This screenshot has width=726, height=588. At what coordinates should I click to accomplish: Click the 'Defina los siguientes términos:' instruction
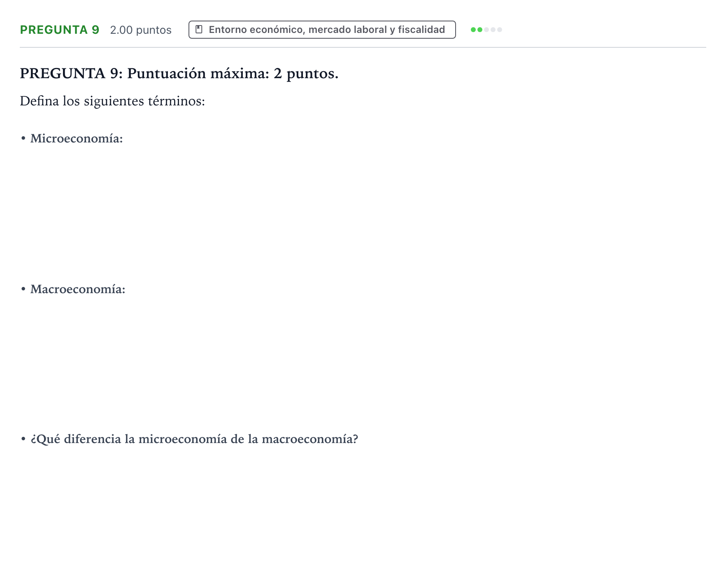(x=112, y=101)
